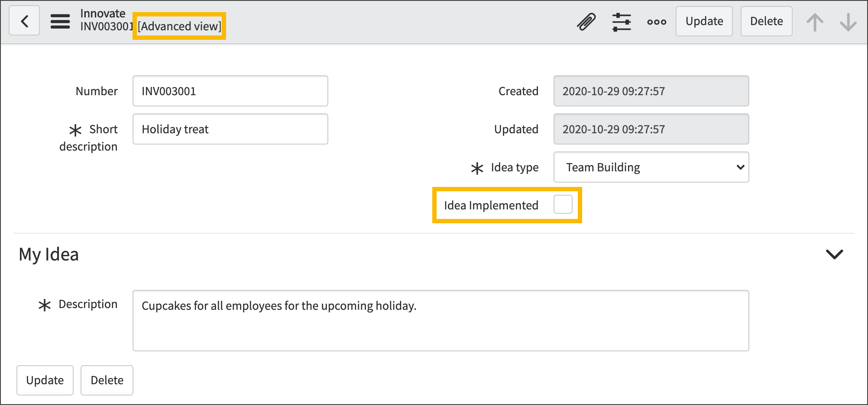Screen dimensions: 868x405
Task: Collapse the My Idea section chevron
Action: coord(835,254)
